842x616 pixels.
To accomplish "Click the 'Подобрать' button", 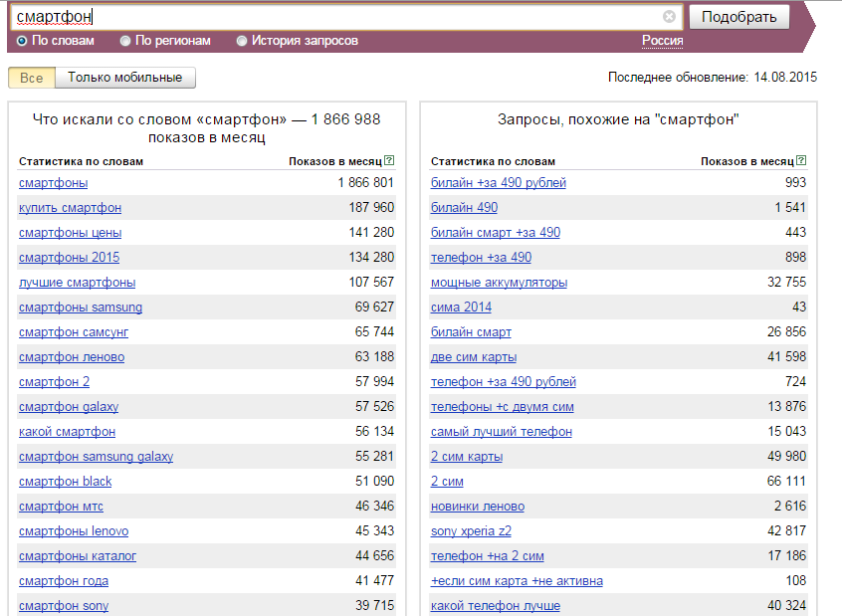I will tap(738, 17).
